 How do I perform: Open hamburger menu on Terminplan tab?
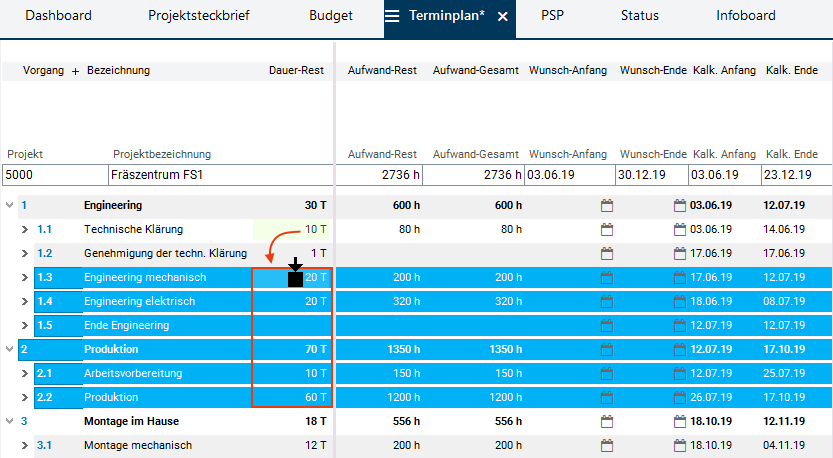pos(393,17)
